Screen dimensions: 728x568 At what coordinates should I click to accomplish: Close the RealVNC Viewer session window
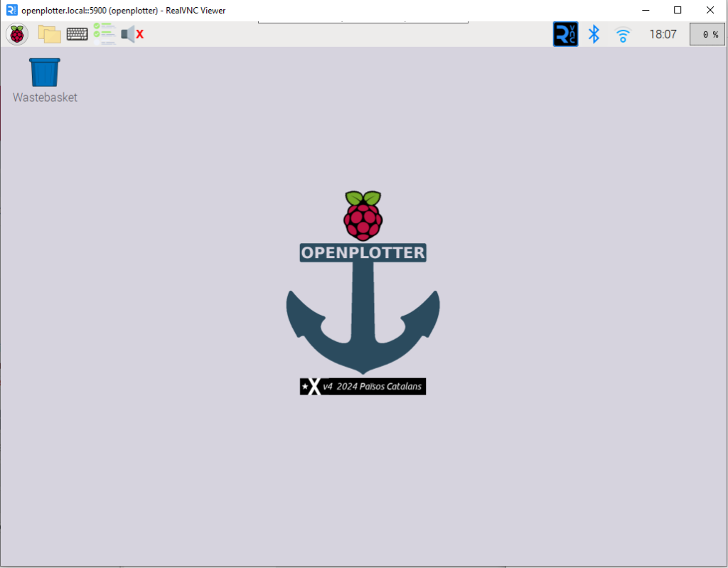pos(710,10)
